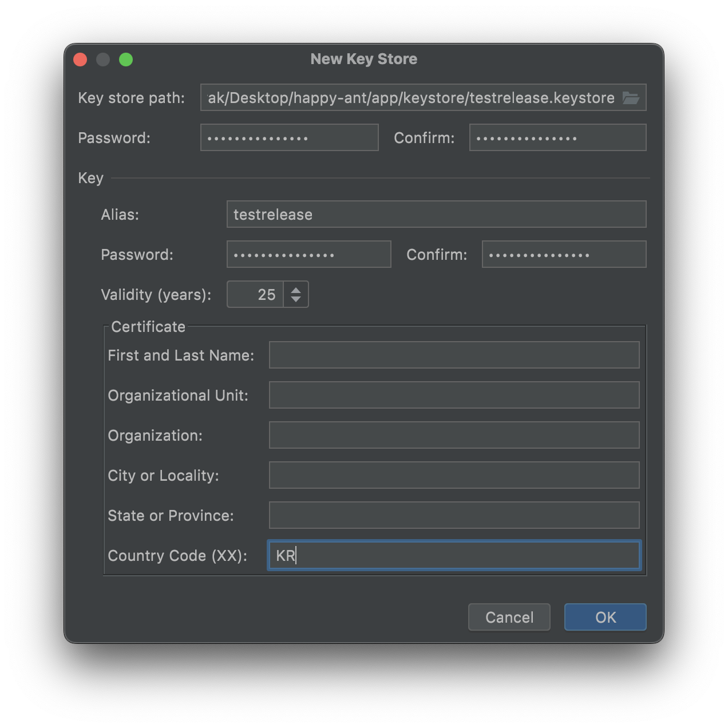
Task: Click the Country Code field containing KR
Action: [x=454, y=556]
